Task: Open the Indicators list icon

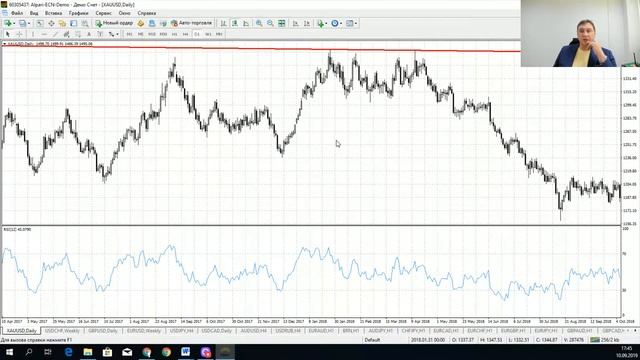Action: click(x=320, y=23)
